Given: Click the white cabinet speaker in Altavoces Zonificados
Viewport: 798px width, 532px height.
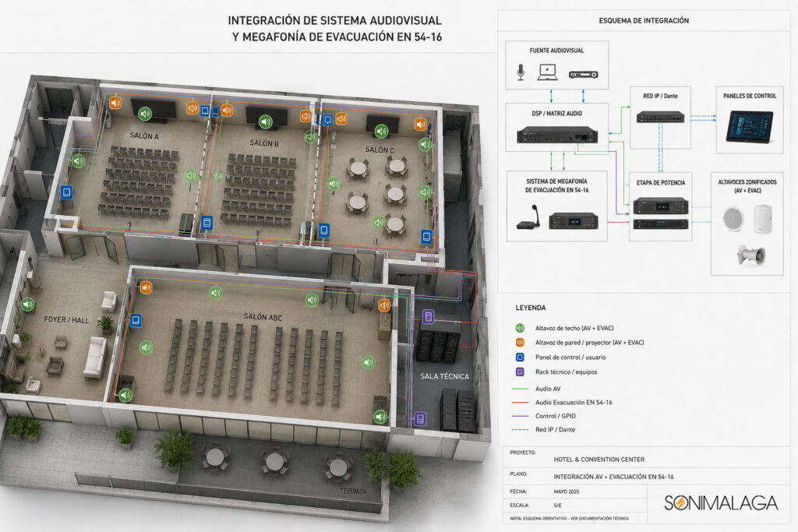Looking at the screenshot, I should point(762,219).
